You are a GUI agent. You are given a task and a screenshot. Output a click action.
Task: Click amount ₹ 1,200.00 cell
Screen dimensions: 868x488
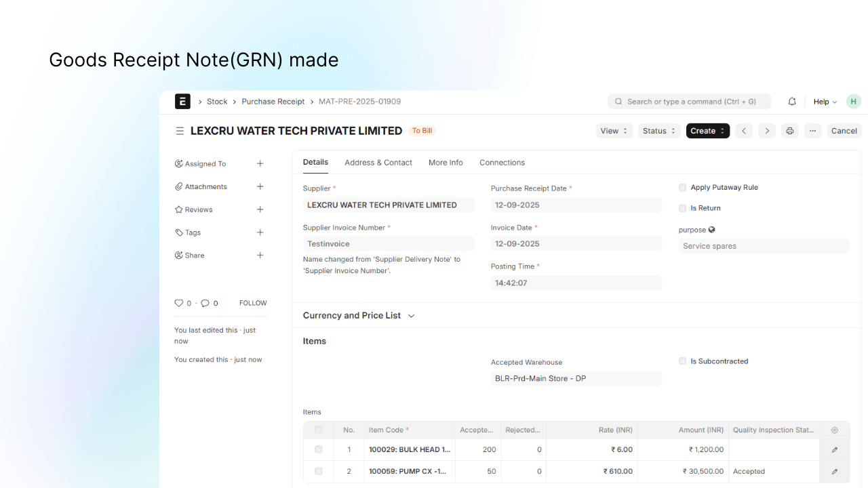click(x=683, y=449)
